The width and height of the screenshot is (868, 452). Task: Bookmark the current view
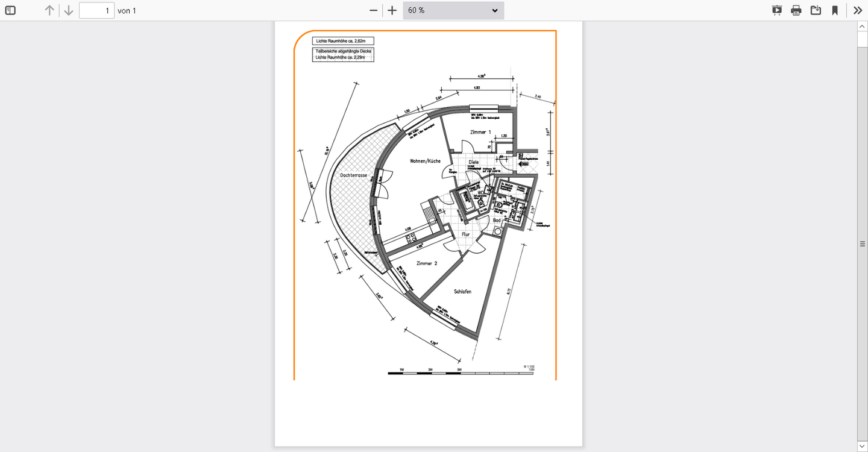(835, 10)
